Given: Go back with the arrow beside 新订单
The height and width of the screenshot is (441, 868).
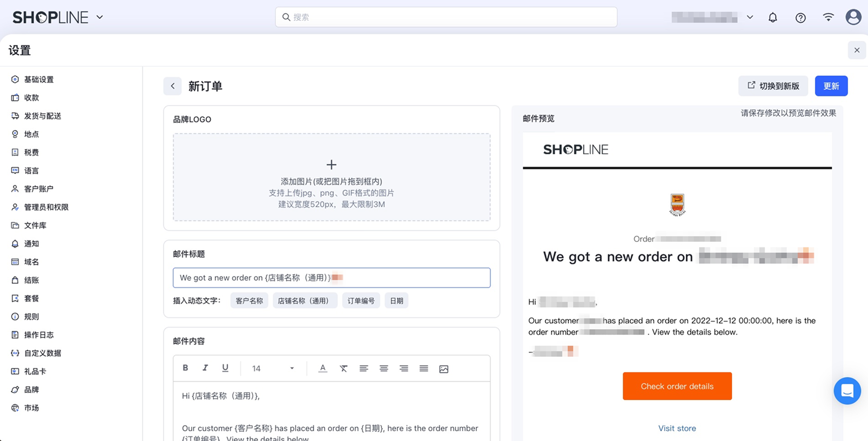Looking at the screenshot, I should click(x=173, y=86).
